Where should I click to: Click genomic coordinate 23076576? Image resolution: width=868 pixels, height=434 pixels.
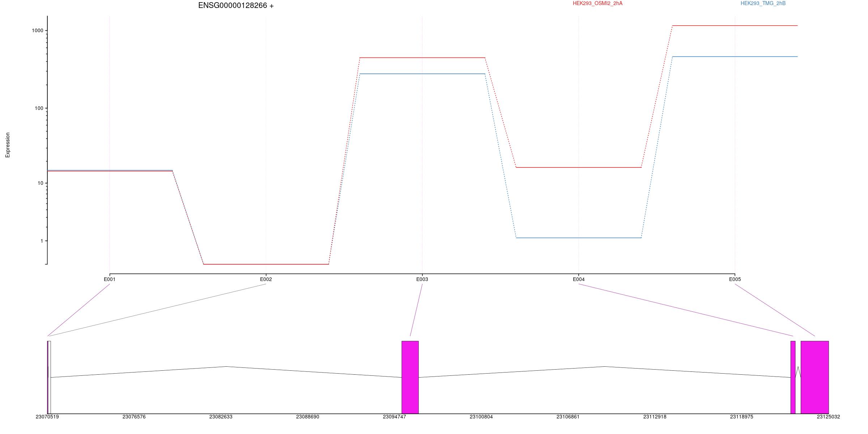(134, 417)
